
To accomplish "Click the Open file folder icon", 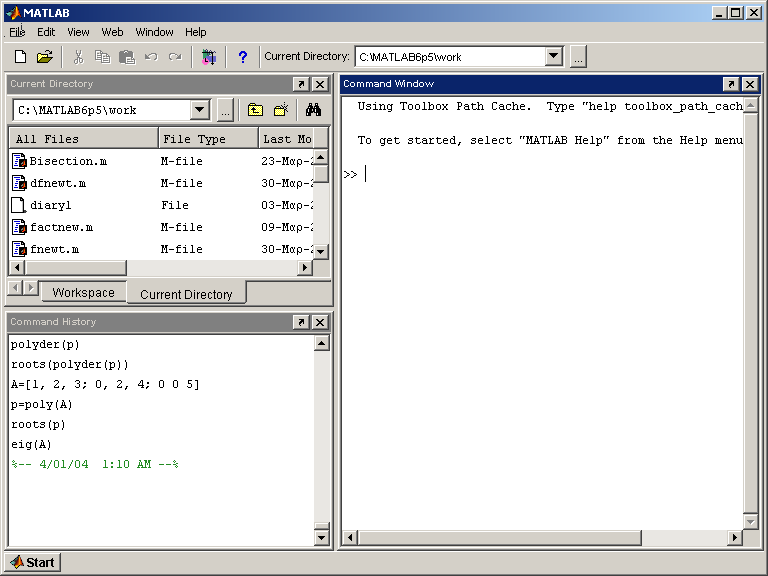I will [x=45, y=57].
